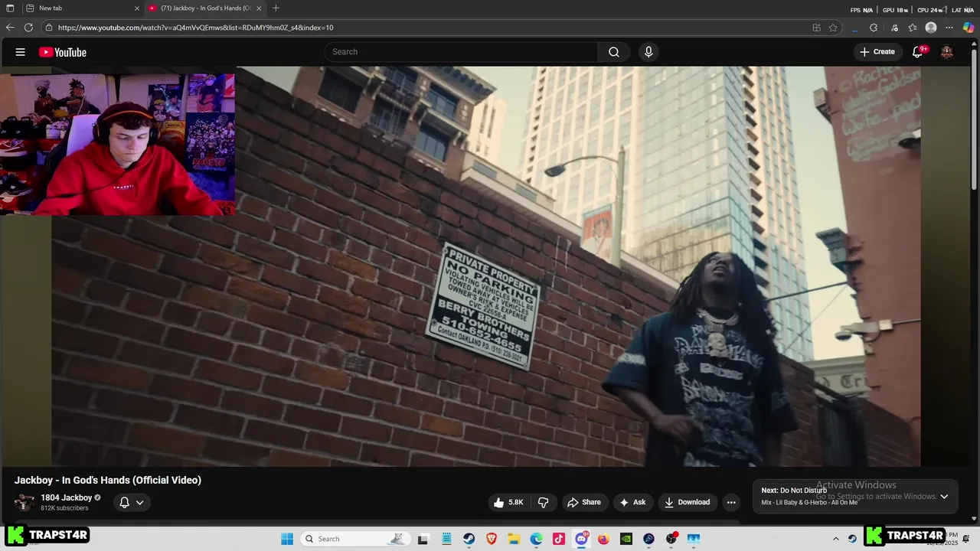Image resolution: width=980 pixels, height=551 pixels.
Task: Expand subscription notification options chevron
Action: point(139,503)
